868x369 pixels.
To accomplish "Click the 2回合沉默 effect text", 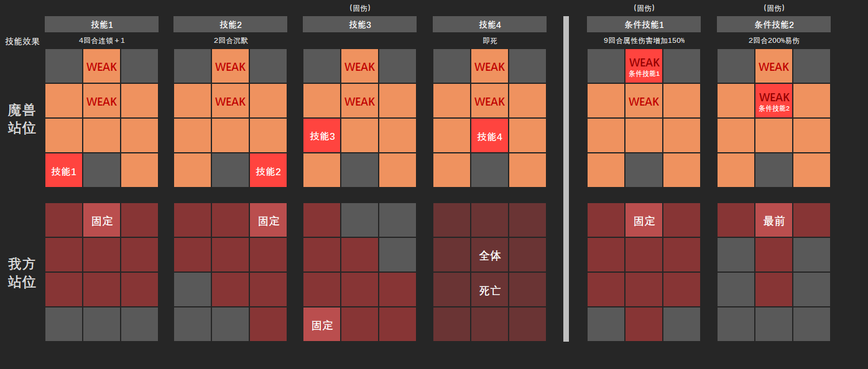I will point(230,41).
